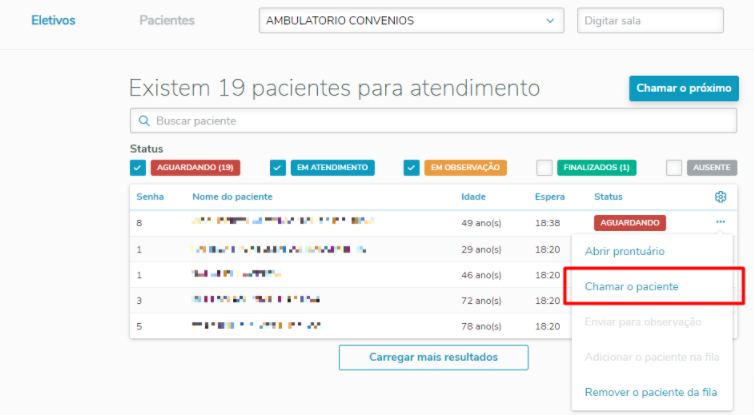Select the patient row aged 49 ano(s)

coord(433,223)
